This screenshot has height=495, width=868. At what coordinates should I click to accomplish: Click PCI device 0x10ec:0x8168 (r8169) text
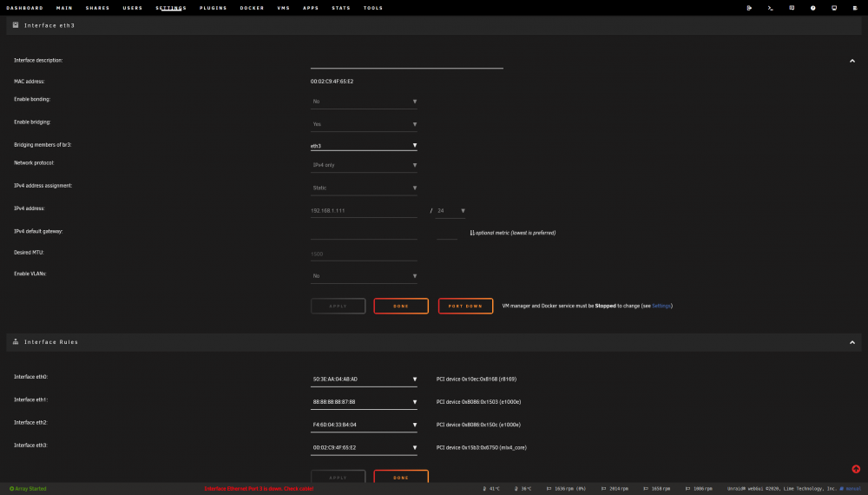(476, 379)
